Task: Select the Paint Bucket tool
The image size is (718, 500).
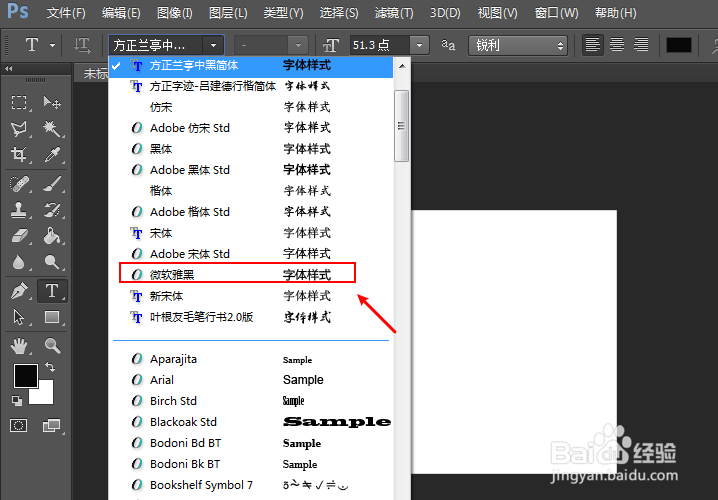Action: coord(52,236)
